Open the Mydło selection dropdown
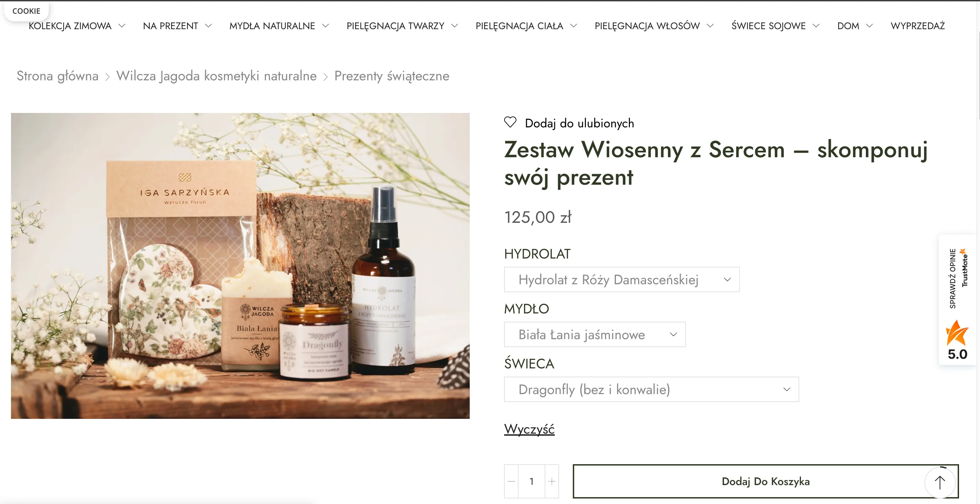The width and height of the screenshot is (980, 504). pos(594,334)
